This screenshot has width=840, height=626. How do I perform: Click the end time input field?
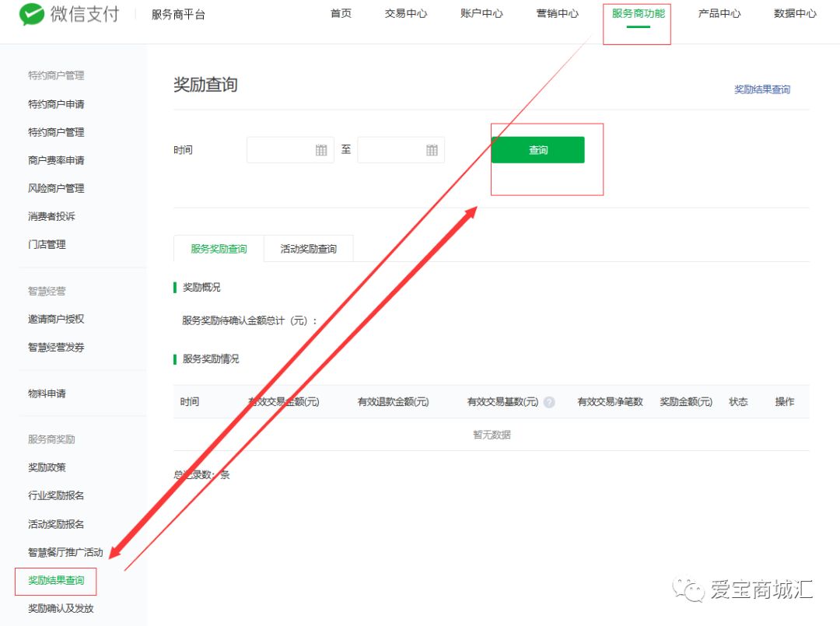[x=391, y=150]
